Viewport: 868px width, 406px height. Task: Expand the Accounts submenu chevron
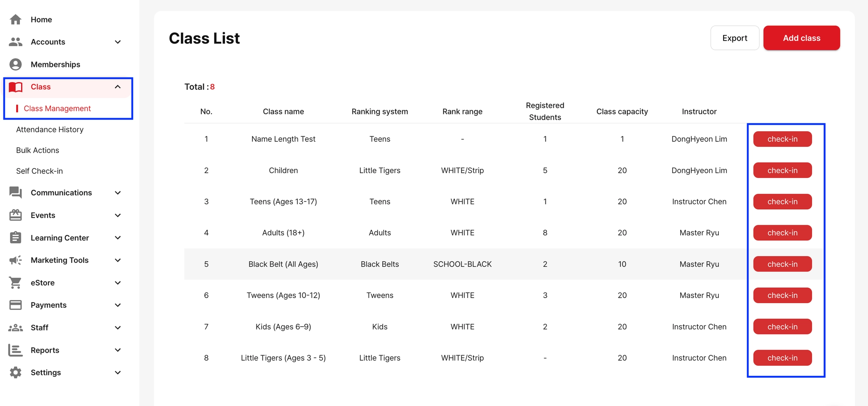pyautogui.click(x=118, y=42)
